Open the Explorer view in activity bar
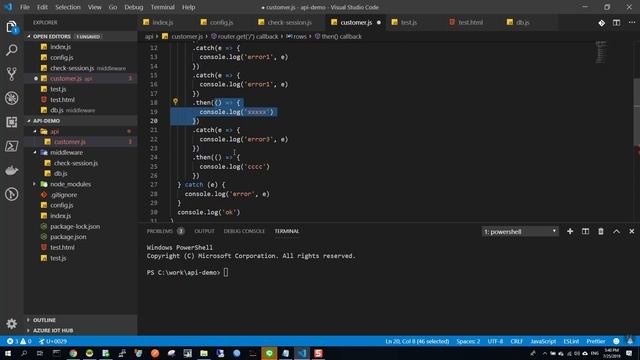Image resolution: width=640 pixels, height=360 pixels. pyautogui.click(x=11, y=27)
